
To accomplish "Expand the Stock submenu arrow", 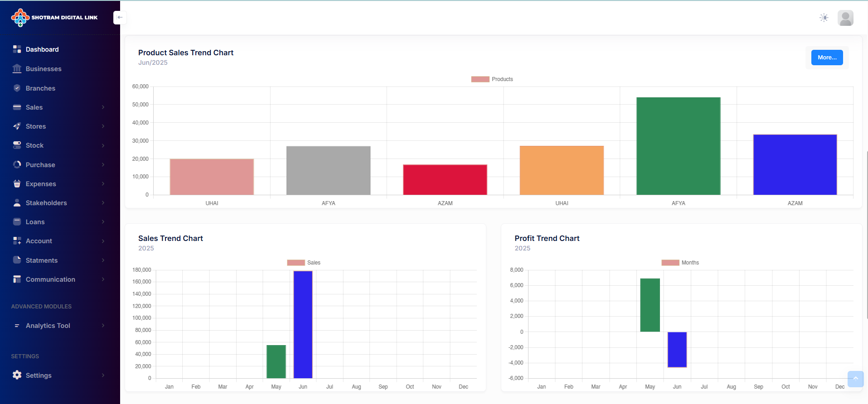I will pyautogui.click(x=103, y=145).
